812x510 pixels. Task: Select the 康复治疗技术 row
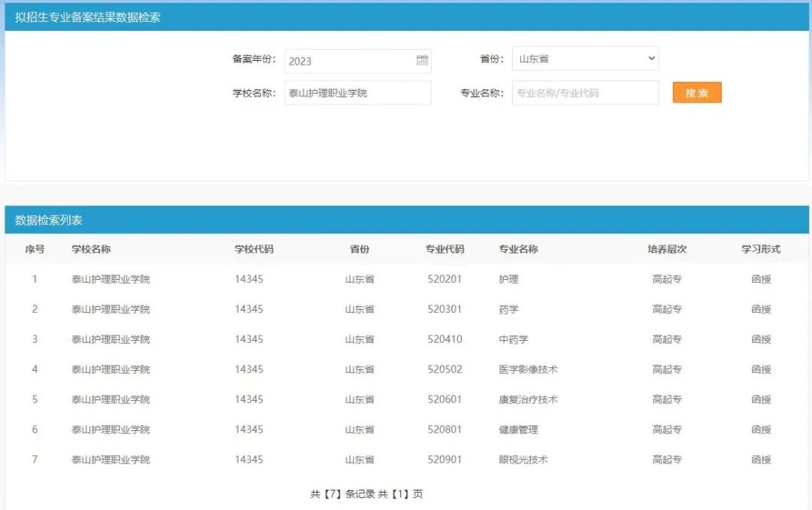point(528,399)
